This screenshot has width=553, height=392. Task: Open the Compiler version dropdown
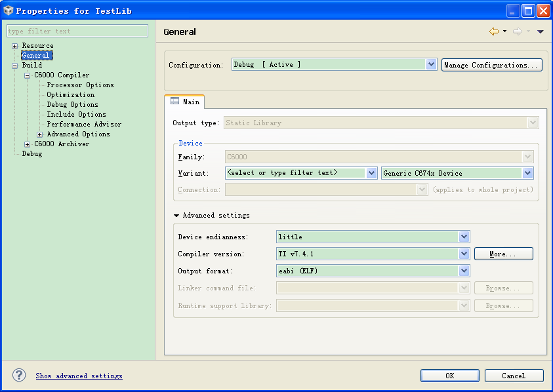click(x=464, y=254)
